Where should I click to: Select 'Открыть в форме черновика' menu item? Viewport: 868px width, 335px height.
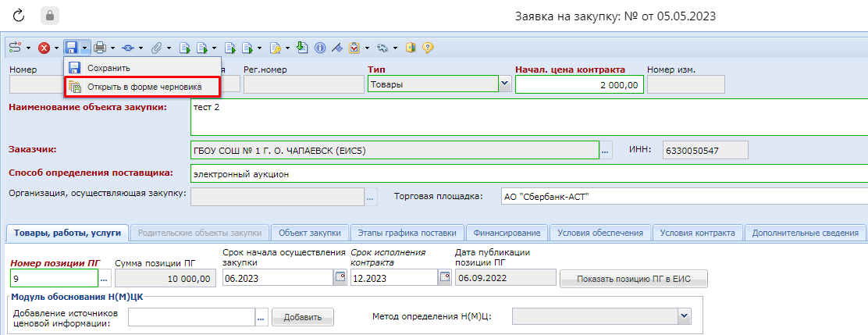144,87
